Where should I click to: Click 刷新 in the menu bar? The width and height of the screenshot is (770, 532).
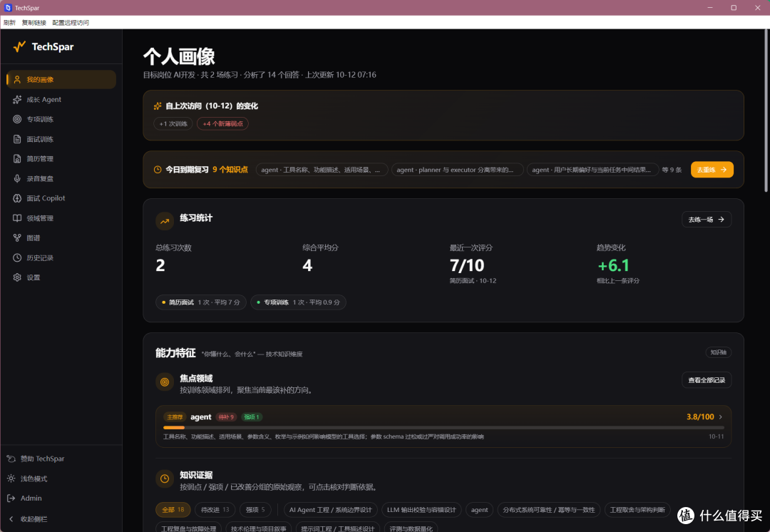click(x=9, y=23)
